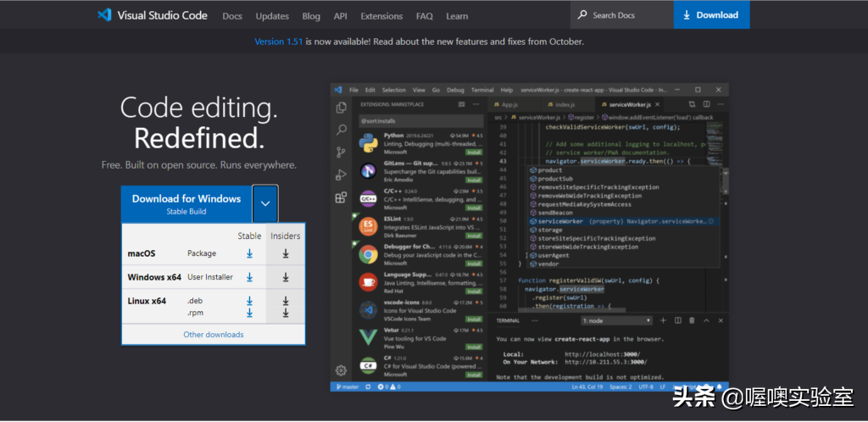
Task: Open the Debug menu
Action: coord(455,90)
